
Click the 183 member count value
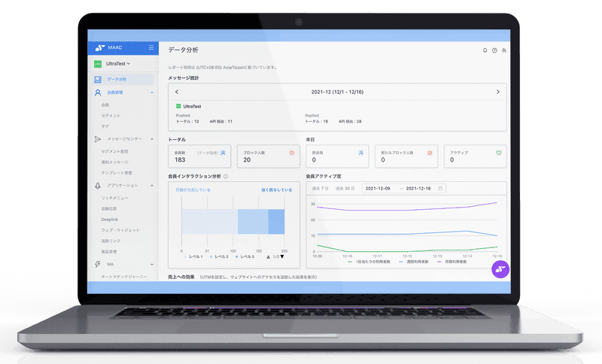(180, 160)
